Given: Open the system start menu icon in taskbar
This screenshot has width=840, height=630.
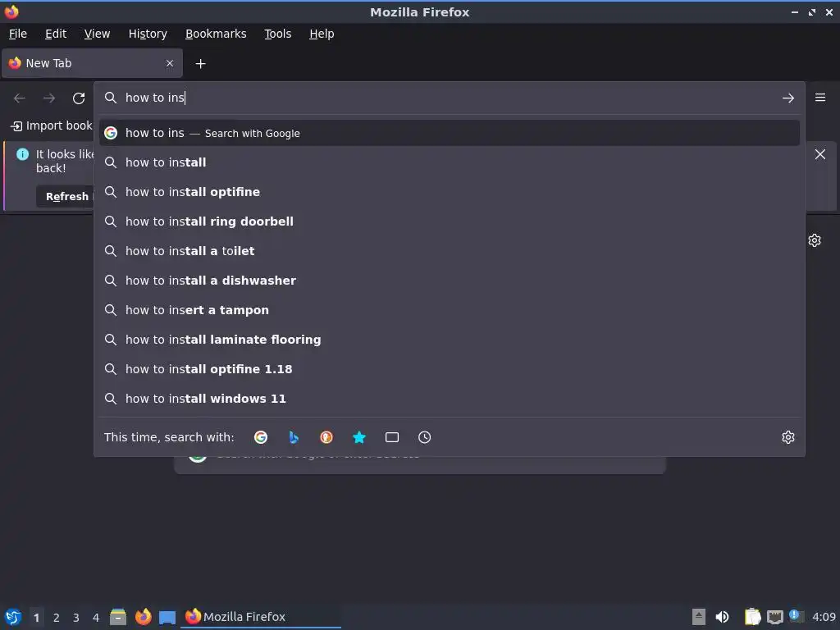Looking at the screenshot, I should tap(13, 617).
